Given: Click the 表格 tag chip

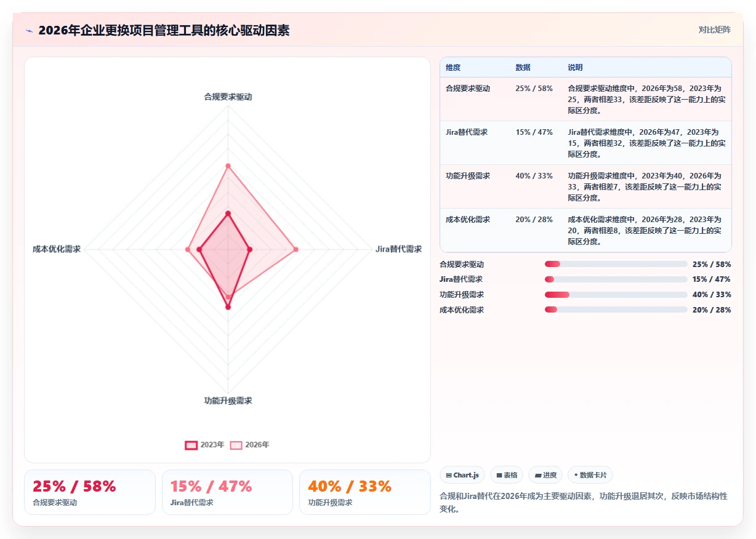Looking at the screenshot, I should [x=507, y=475].
